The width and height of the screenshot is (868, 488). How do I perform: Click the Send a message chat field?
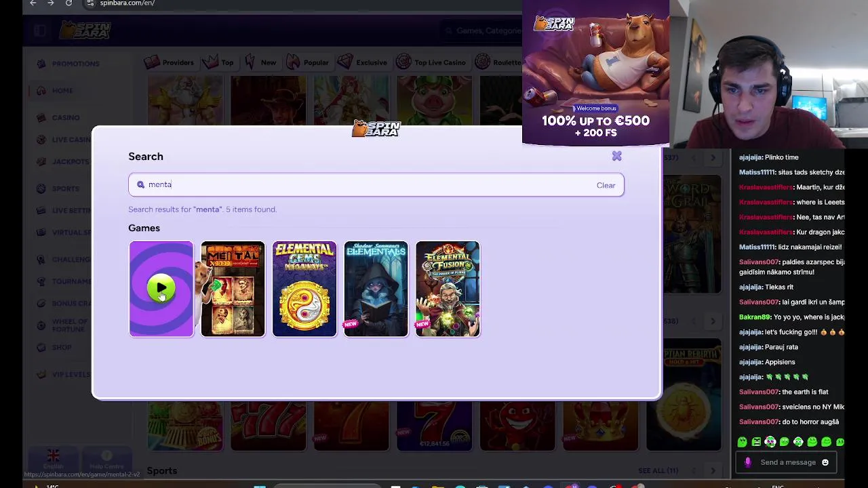tap(788, 462)
